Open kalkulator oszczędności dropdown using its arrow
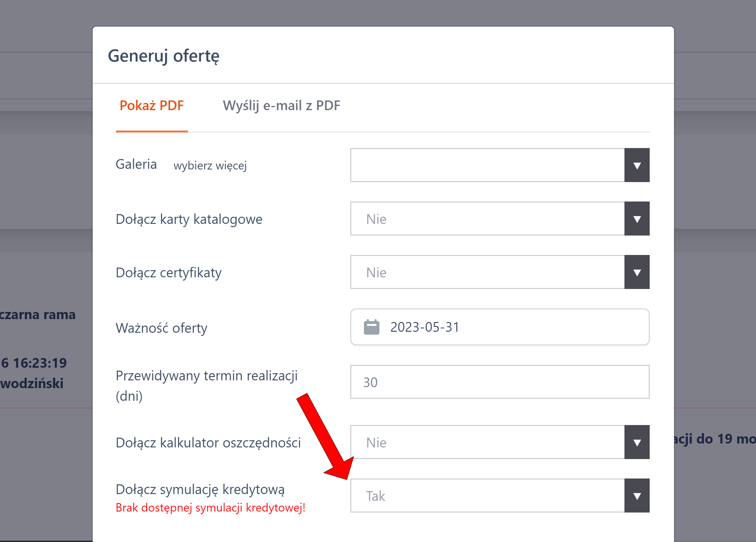 coord(637,442)
